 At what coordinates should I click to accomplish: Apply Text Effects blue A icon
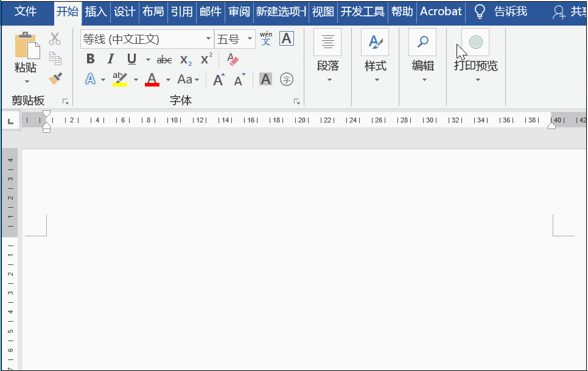coord(90,79)
